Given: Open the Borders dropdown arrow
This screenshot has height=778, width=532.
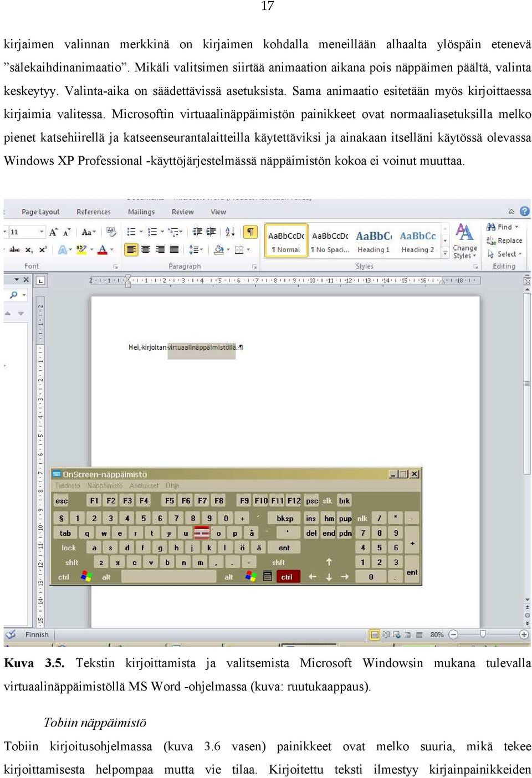Looking at the screenshot, I should [x=248, y=250].
